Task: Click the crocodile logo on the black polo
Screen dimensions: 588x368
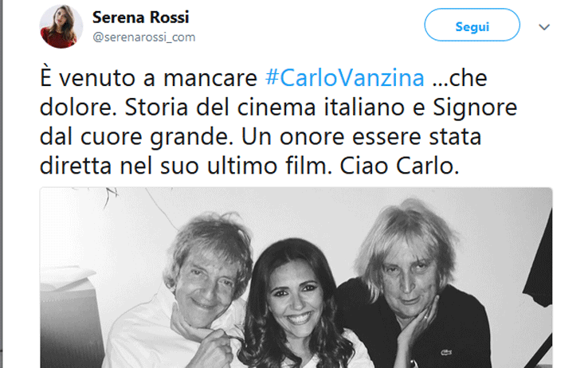Action: point(446,352)
